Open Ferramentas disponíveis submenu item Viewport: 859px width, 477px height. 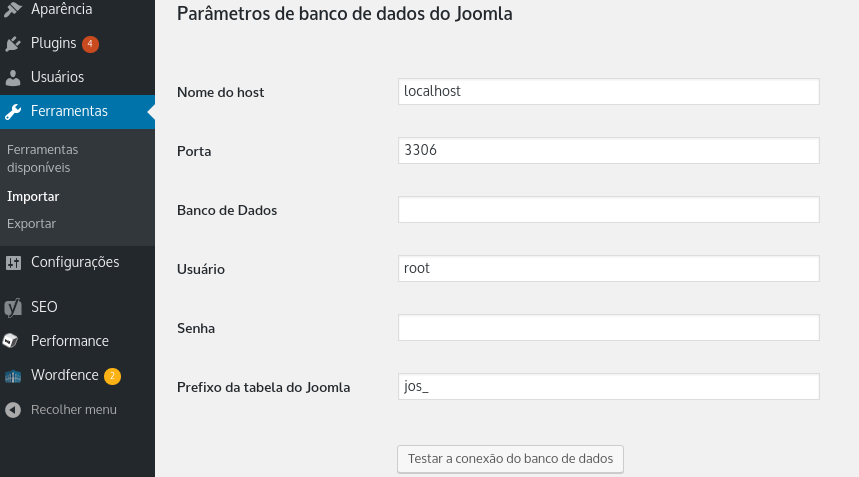coord(42,158)
